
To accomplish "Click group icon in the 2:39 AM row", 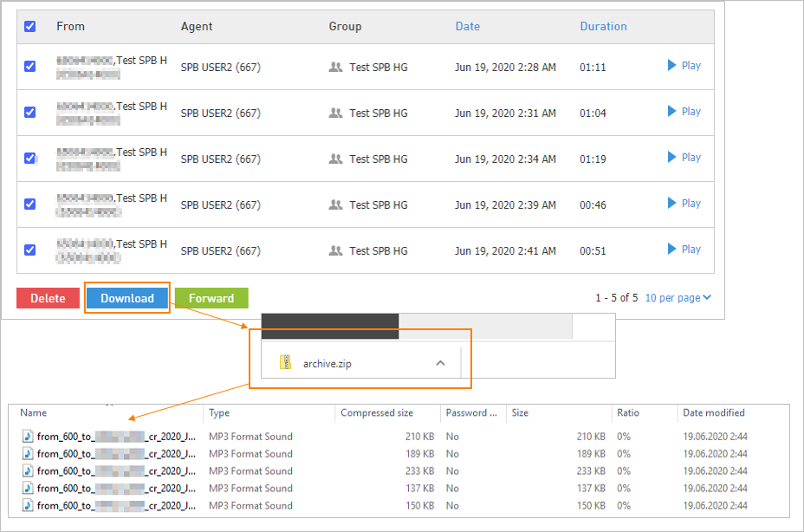I will (335, 204).
